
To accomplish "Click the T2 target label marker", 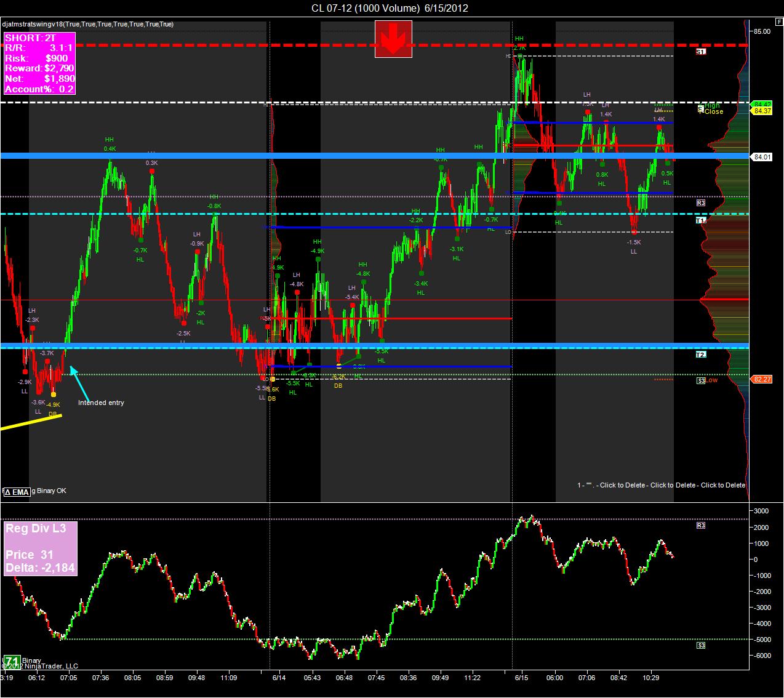I will click(x=701, y=355).
